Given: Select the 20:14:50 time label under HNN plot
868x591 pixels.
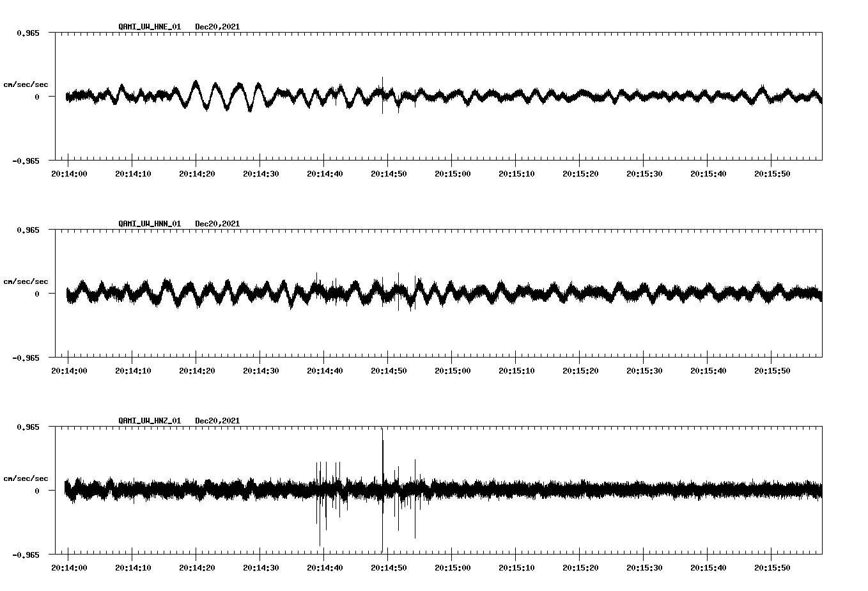Looking at the screenshot, I should (x=389, y=371).
